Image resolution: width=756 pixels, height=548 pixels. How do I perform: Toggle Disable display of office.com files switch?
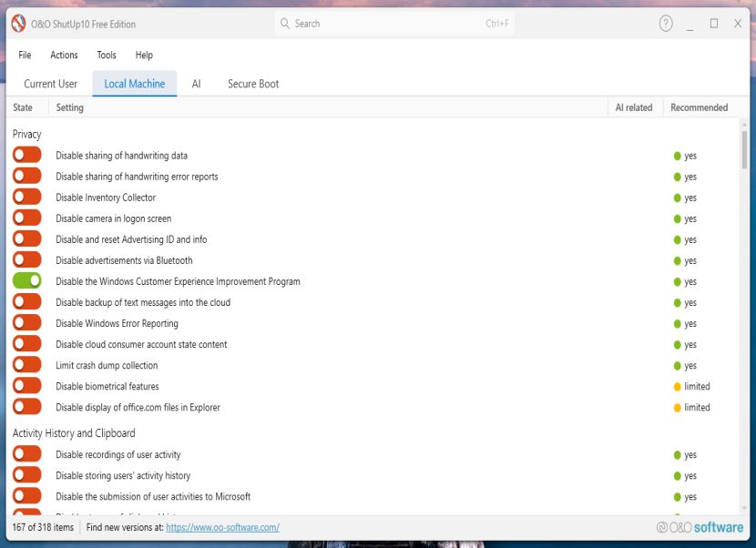pyautogui.click(x=27, y=406)
